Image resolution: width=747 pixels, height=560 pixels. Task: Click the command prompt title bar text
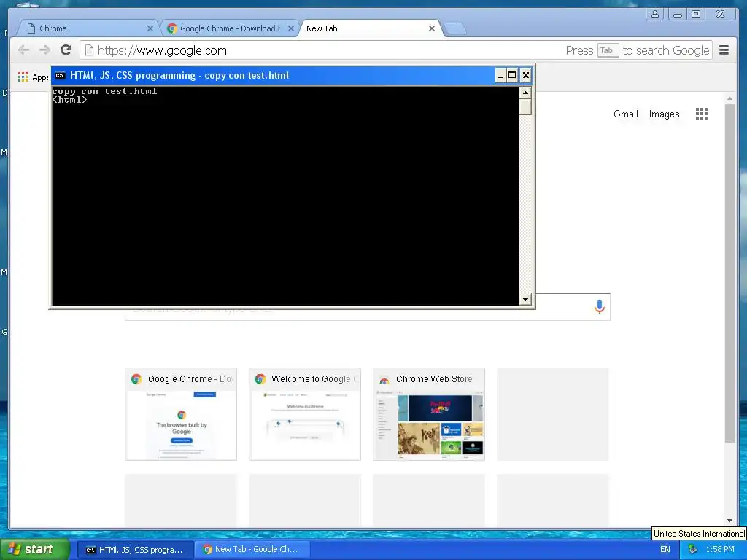(x=179, y=75)
